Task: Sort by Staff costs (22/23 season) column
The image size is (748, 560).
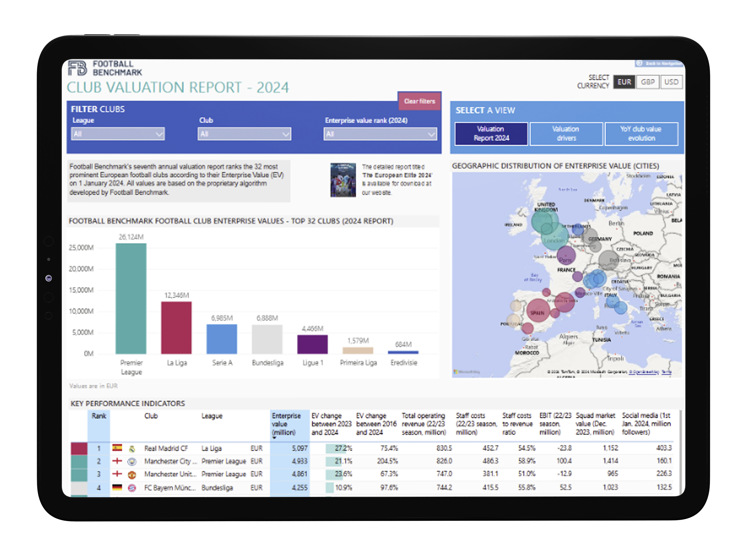Action: click(476, 424)
